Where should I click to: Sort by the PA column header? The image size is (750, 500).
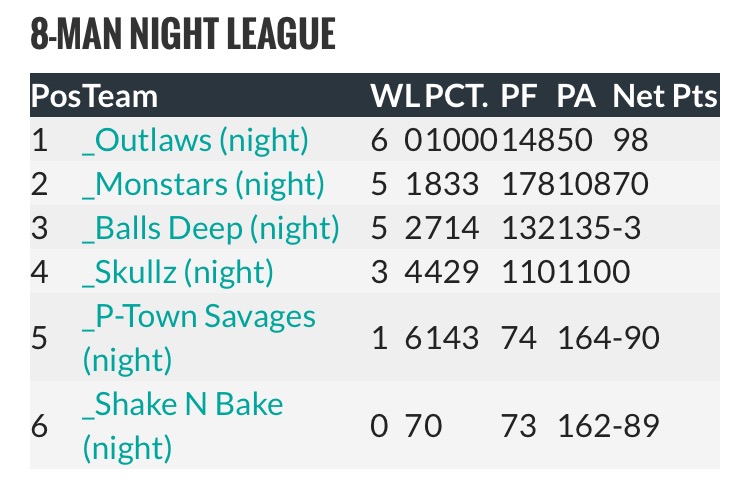click(576, 96)
